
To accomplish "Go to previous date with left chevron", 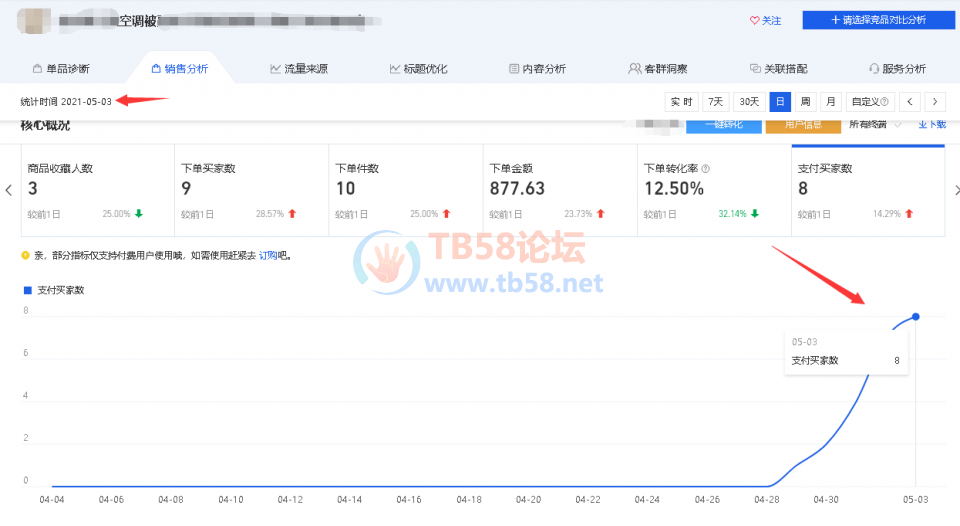I will click(910, 102).
